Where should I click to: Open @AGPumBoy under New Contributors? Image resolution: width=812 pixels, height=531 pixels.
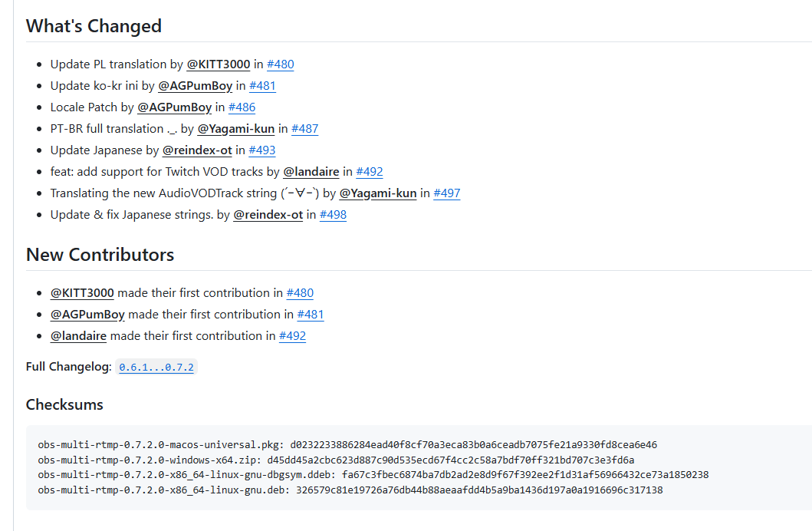pyautogui.click(x=87, y=315)
